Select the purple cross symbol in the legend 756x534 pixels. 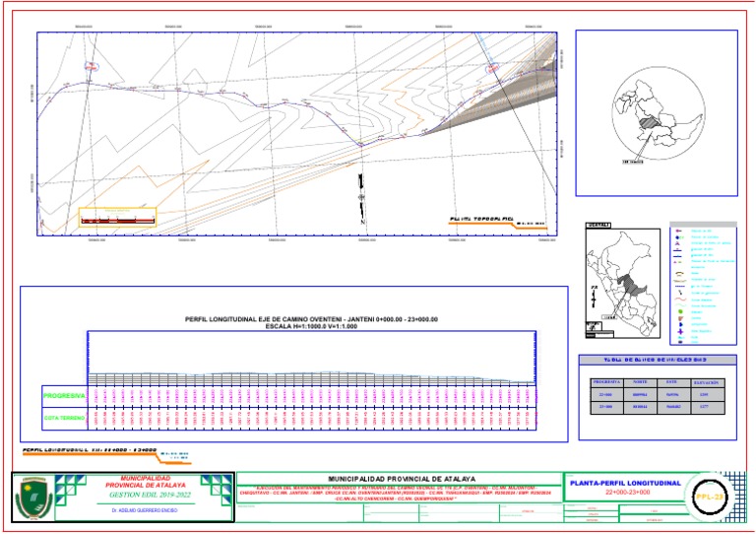[680, 331]
